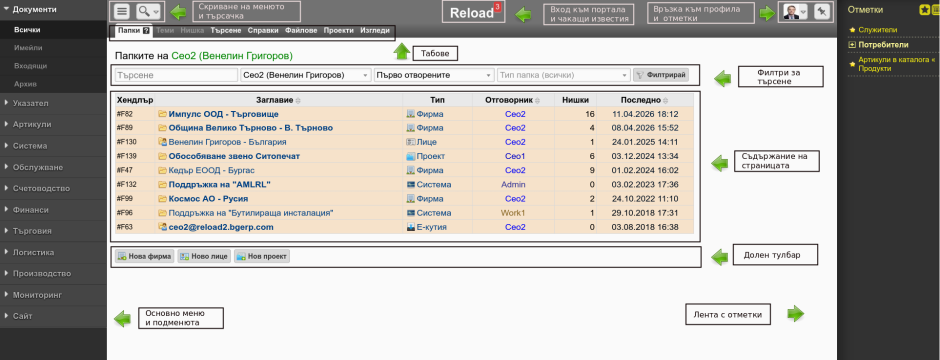Screen dimensions: 940x360
Task: Click the Ceo1 responsible user link
Action: pos(515,156)
